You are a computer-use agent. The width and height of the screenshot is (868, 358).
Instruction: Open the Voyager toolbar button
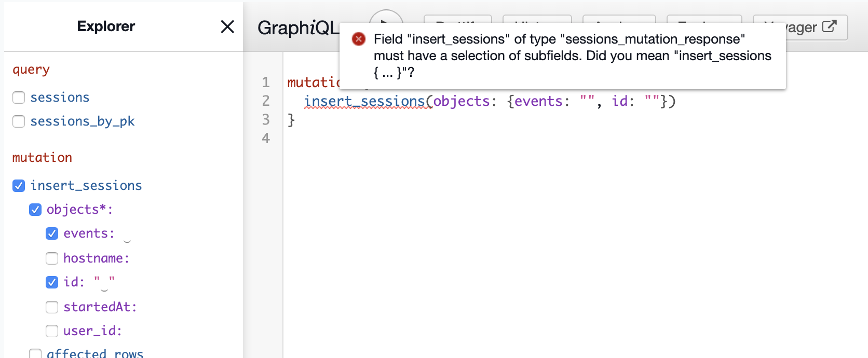point(817,27)
